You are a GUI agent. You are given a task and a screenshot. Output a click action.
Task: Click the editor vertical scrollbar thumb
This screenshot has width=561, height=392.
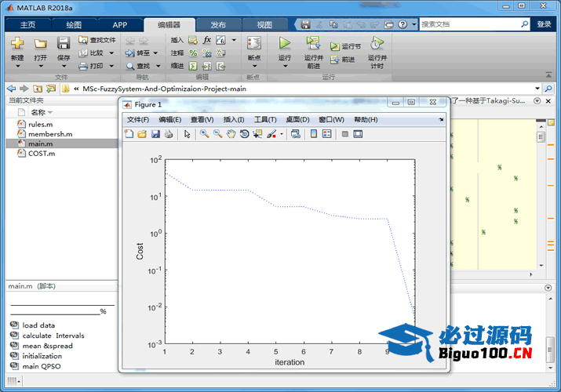[x=541, y=137]
